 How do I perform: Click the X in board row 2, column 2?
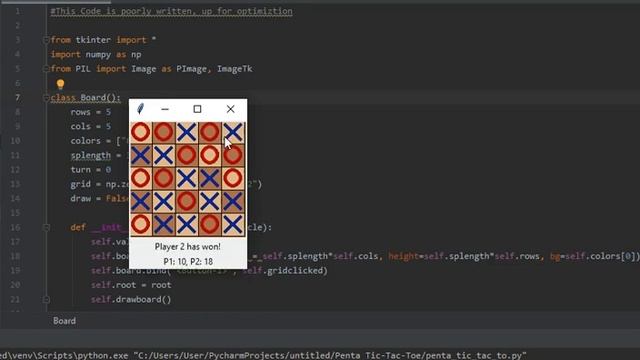point(164,155)
